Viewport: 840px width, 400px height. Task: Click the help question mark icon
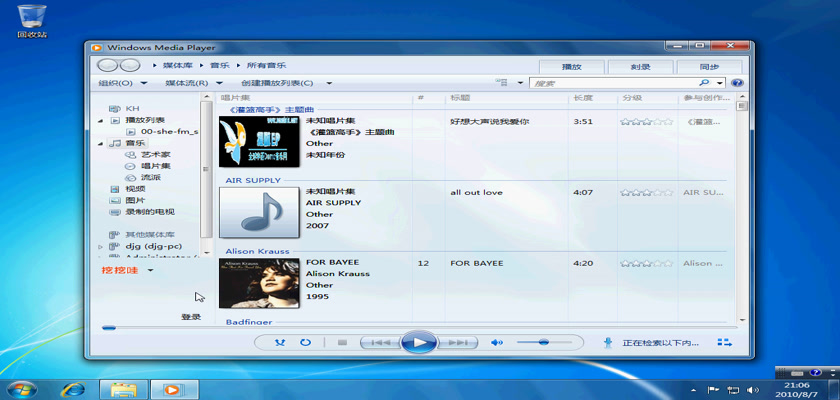point(737,83)
